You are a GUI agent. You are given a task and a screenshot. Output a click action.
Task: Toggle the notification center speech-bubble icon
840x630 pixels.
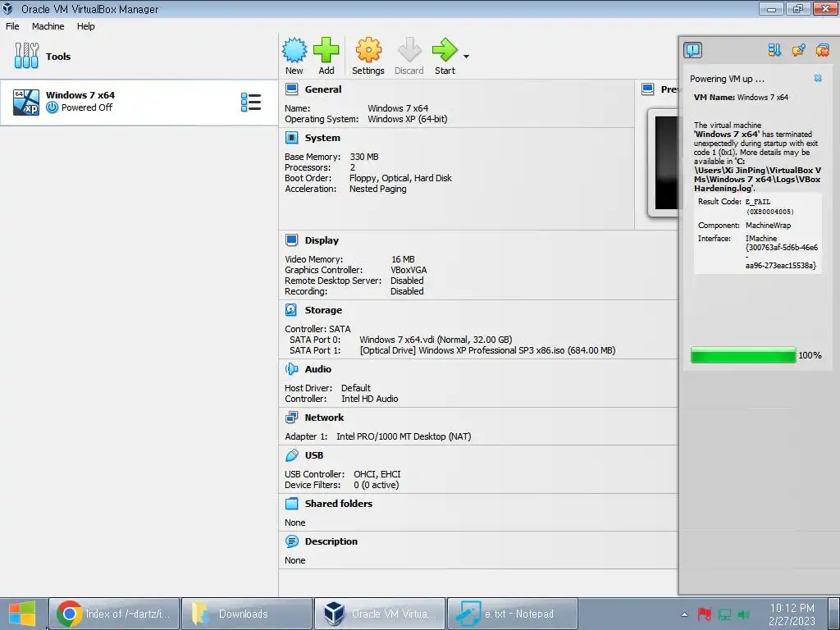point(692,50)
